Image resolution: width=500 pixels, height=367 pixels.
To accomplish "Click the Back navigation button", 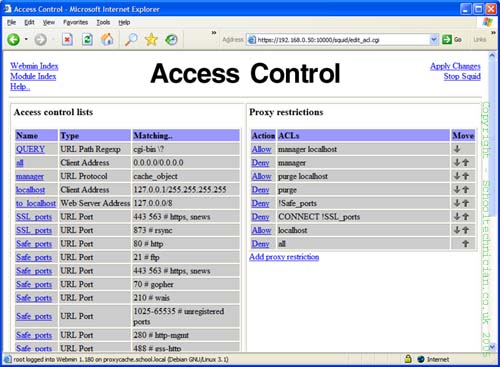I will [13, 40].
